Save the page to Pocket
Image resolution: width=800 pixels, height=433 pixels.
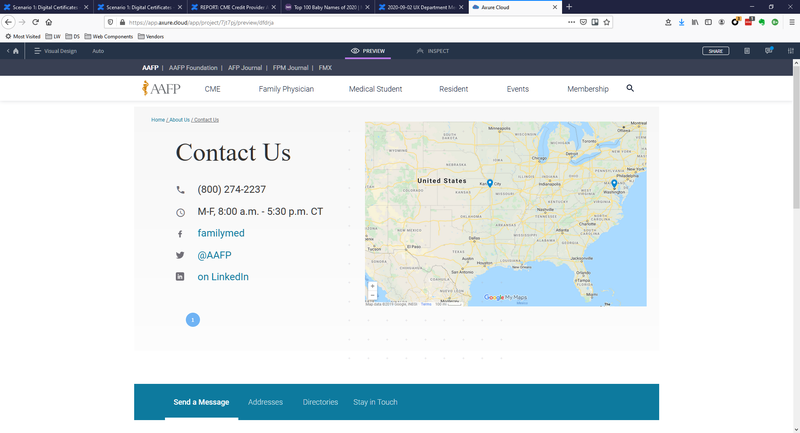583,22
